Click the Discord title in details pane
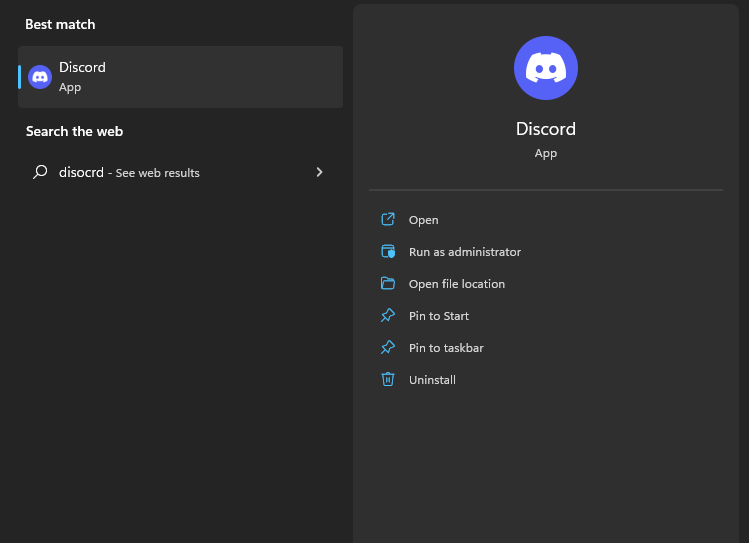 pos(546,129)
